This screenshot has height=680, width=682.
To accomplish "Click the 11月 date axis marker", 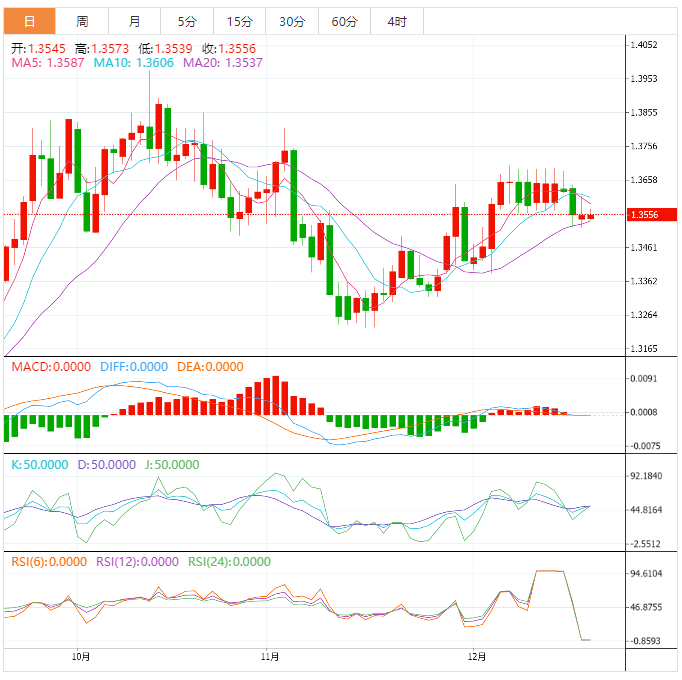I will [269, 657].
